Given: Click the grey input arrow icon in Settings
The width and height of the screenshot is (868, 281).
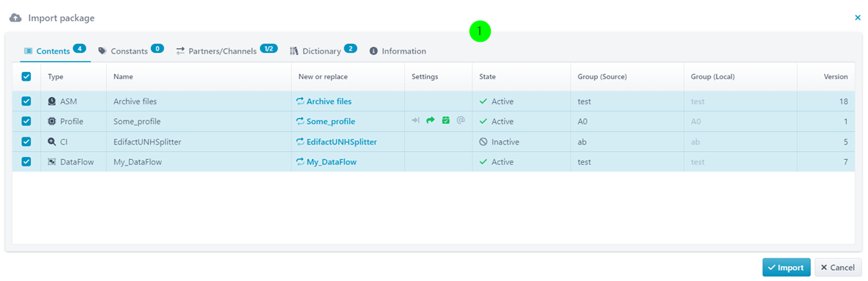Looking at the screenshot, I should tap(415, 121).
